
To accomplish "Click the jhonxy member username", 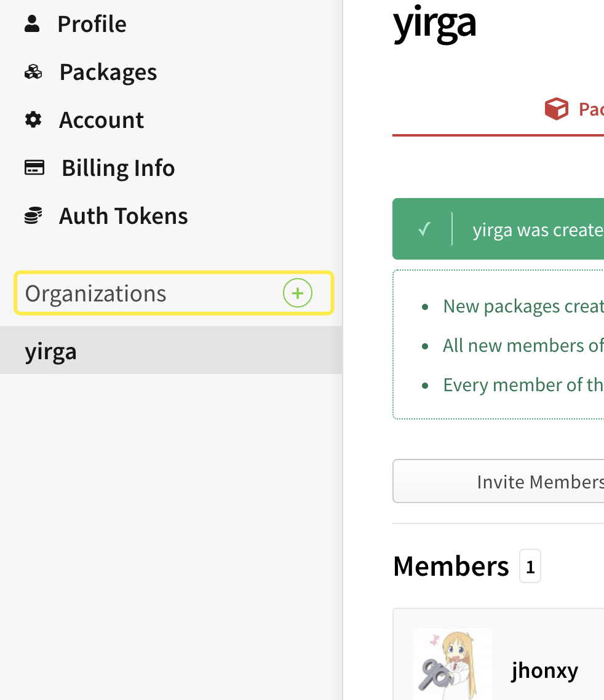I will (x=544, y=670).
